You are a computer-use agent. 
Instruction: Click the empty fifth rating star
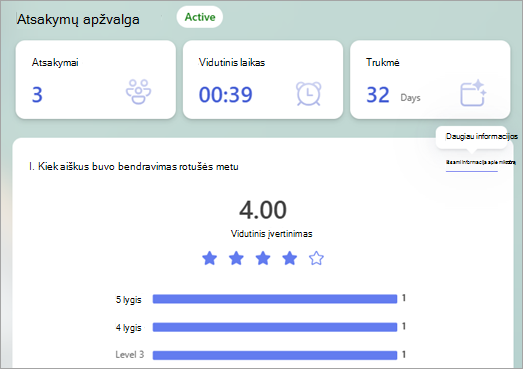[x=316, y=258]
